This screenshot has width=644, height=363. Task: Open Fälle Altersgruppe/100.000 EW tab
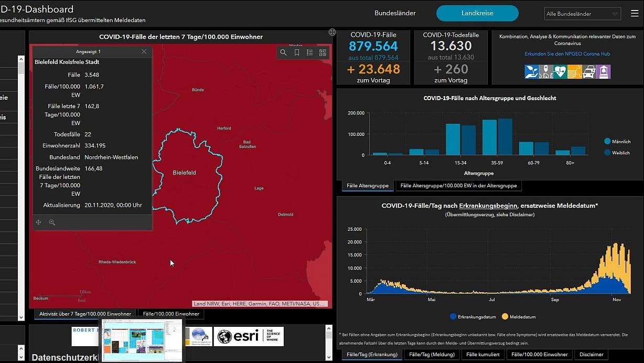pyautogui.click(x=458, y=186)
